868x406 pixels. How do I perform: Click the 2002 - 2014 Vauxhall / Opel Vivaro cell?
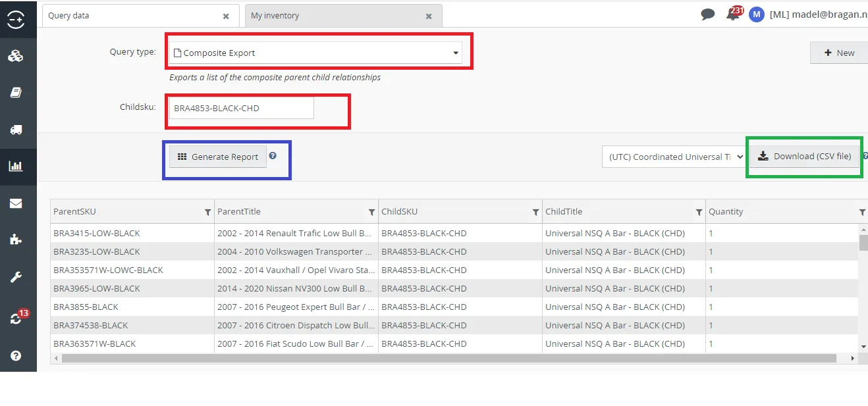296,270
